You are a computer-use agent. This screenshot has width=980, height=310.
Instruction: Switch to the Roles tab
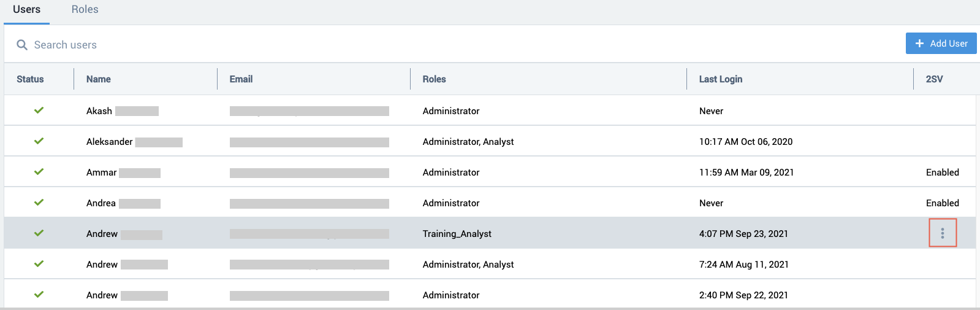[85, 10]
